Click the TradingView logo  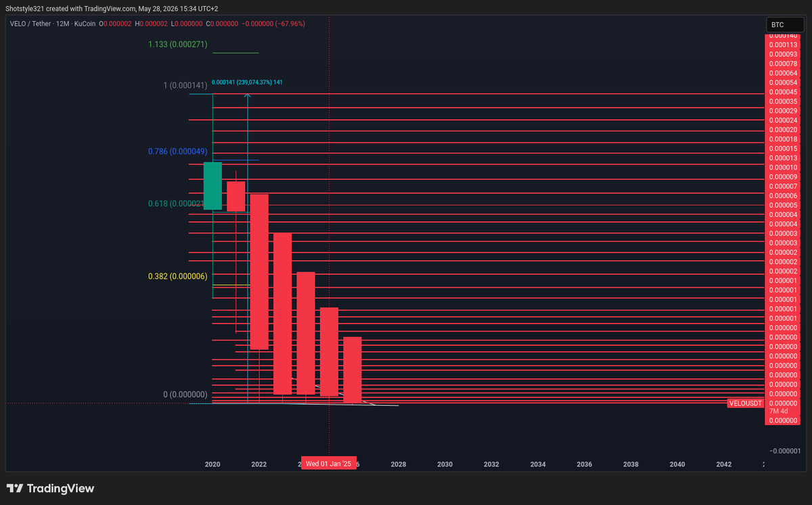coord(50,488)
